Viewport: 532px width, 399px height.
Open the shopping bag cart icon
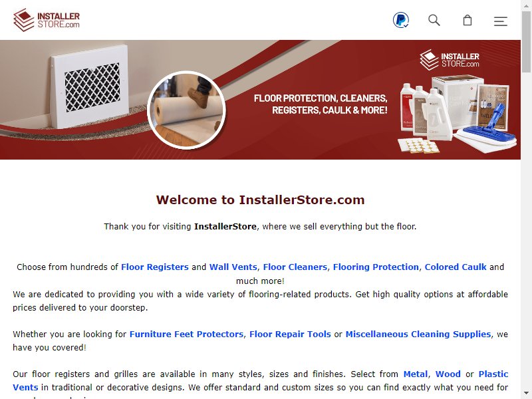coord(467,21)
